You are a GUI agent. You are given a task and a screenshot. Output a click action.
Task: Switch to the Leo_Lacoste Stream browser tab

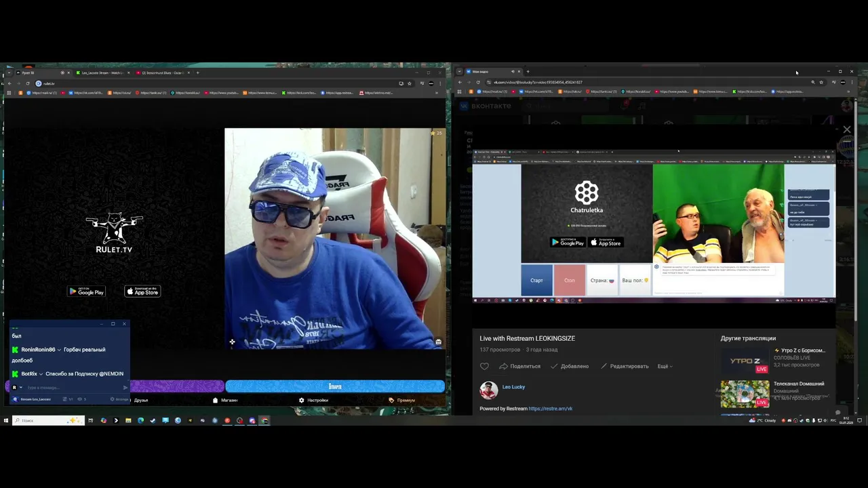102,73
